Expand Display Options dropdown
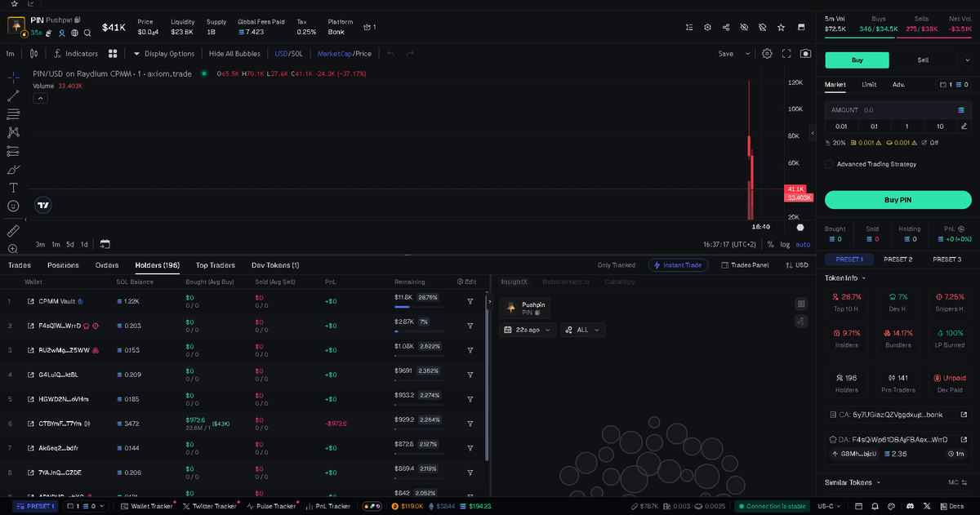This screenshot has height=515, width=980. (163, 54)
